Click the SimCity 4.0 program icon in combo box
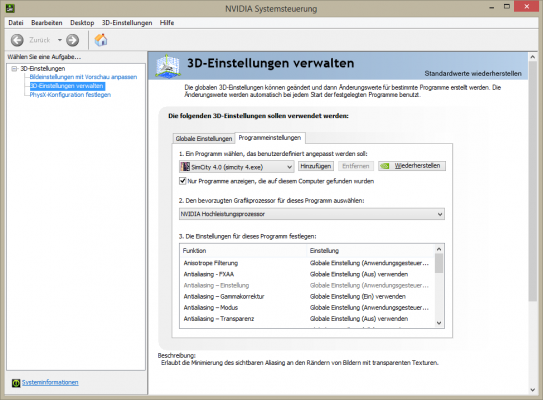 (x=185, y=167)
